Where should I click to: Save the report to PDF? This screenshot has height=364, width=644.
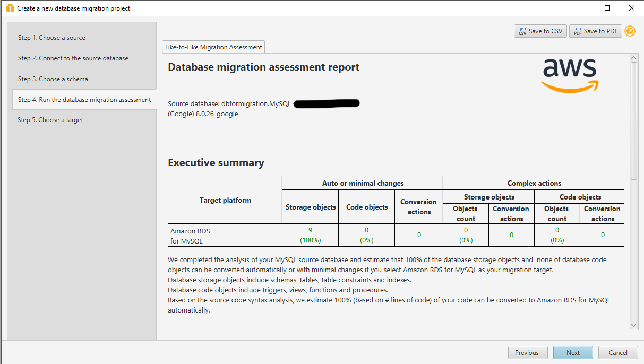[x=596, y=31]
